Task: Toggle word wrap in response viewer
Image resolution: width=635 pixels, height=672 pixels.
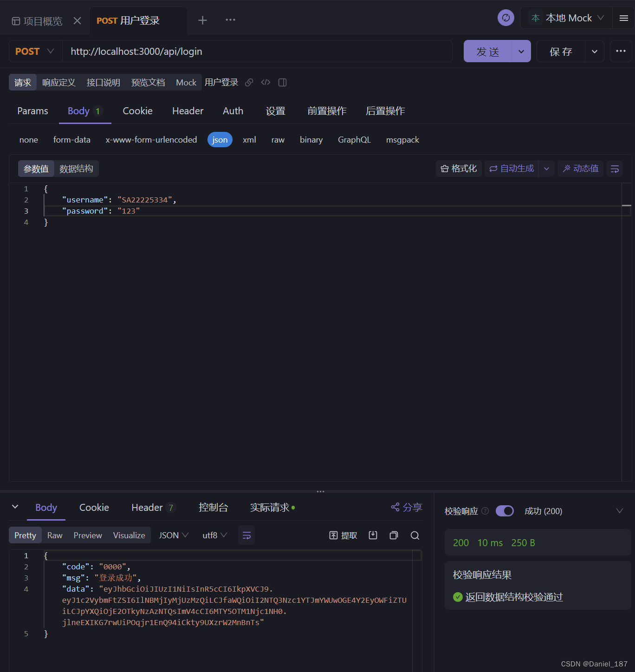Action: coord(246,535)
